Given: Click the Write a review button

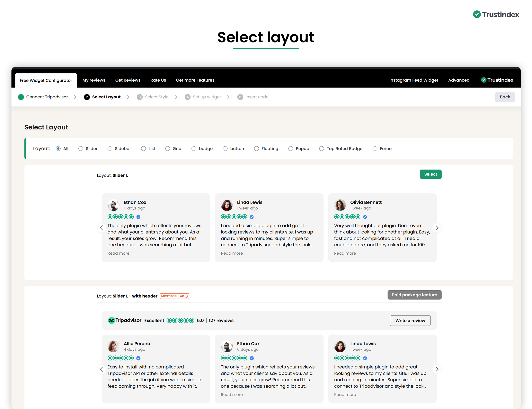Looking at the screenshot, I should coord(410,320).
